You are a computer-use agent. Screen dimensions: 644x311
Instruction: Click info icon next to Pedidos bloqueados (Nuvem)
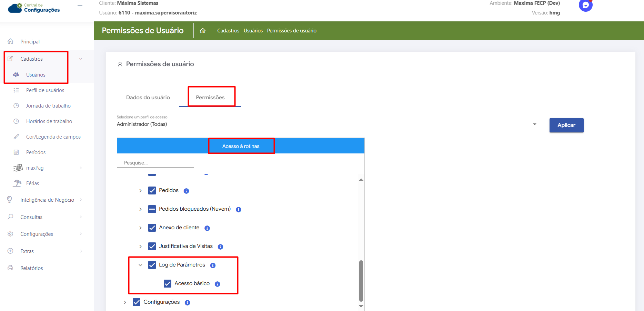click(239, 210)
